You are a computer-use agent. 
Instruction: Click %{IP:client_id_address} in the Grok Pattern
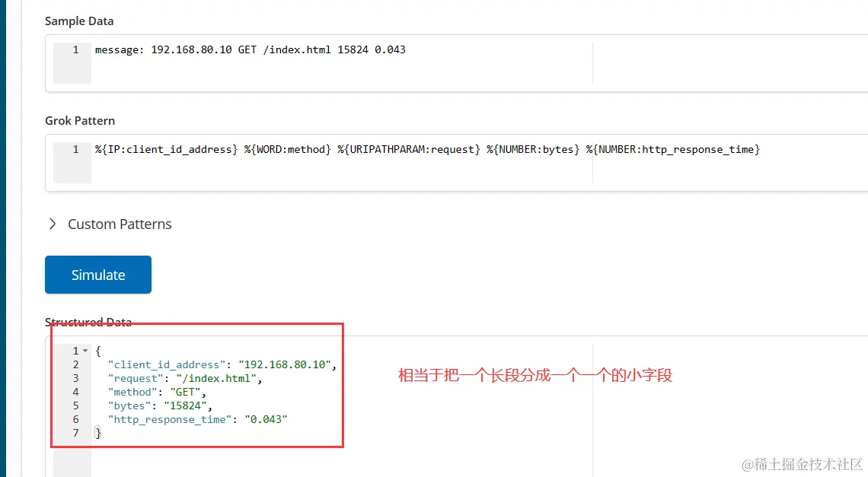[166, 149]
